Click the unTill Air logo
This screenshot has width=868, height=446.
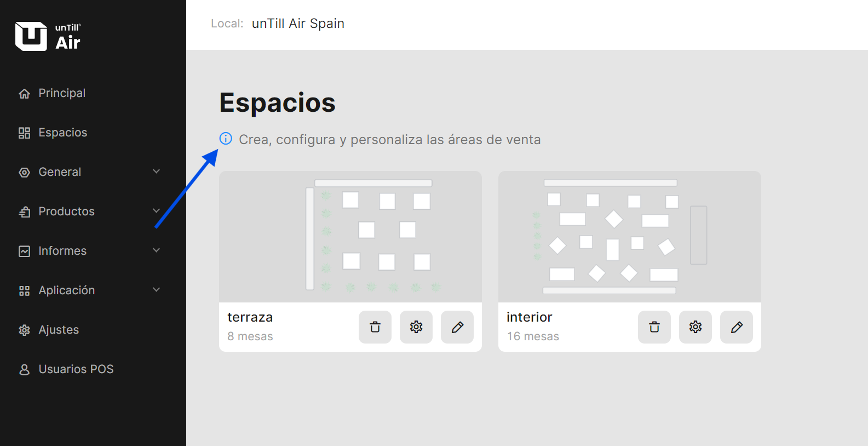click(x=48, y=36)
